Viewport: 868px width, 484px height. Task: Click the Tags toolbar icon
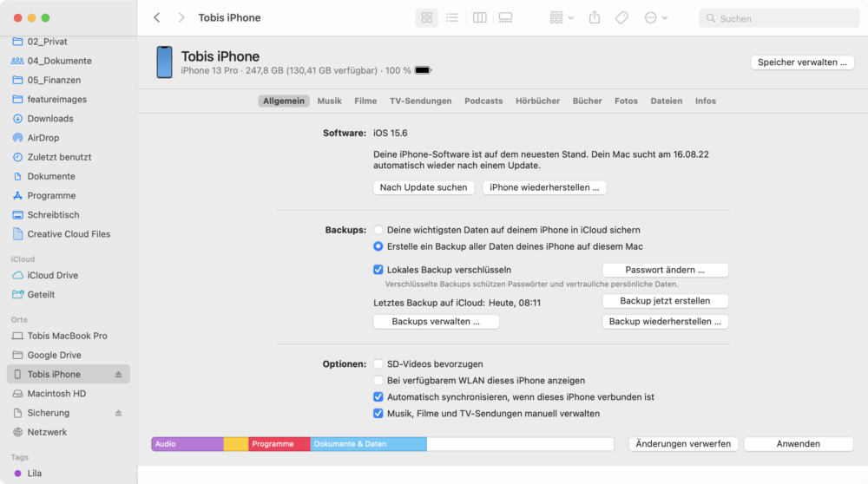coord(621,17)
